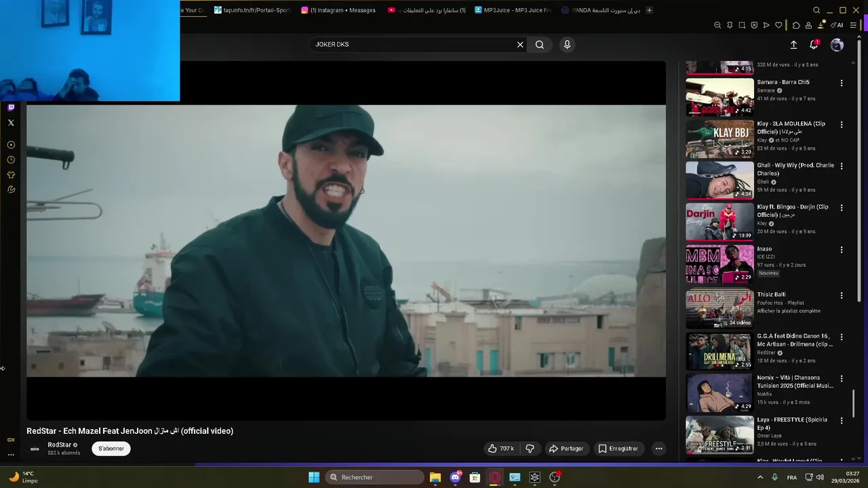This screenshot has width=868, height=488.
Task: Open options menu for Inaso video
Action: [842, 250]
